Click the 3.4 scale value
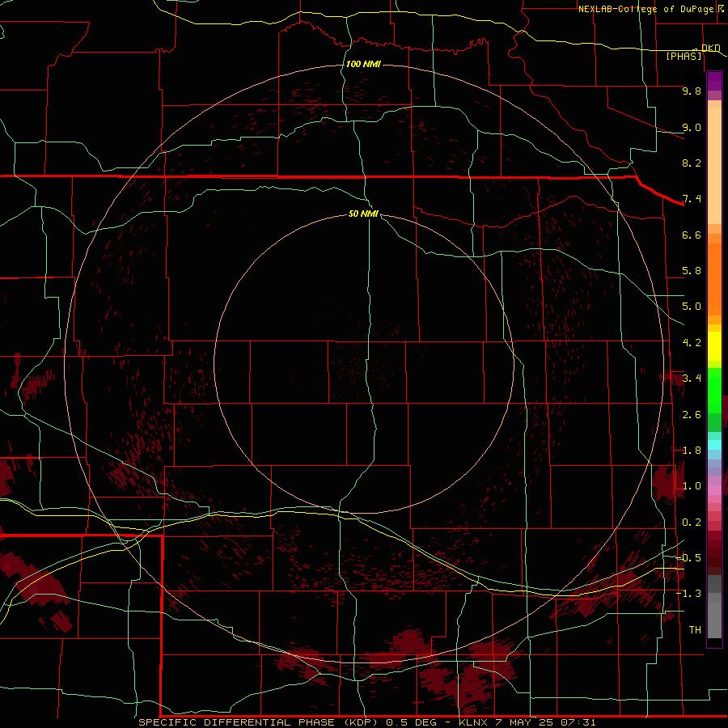Viewport: 728px width, 728px height. coord(692,379)
